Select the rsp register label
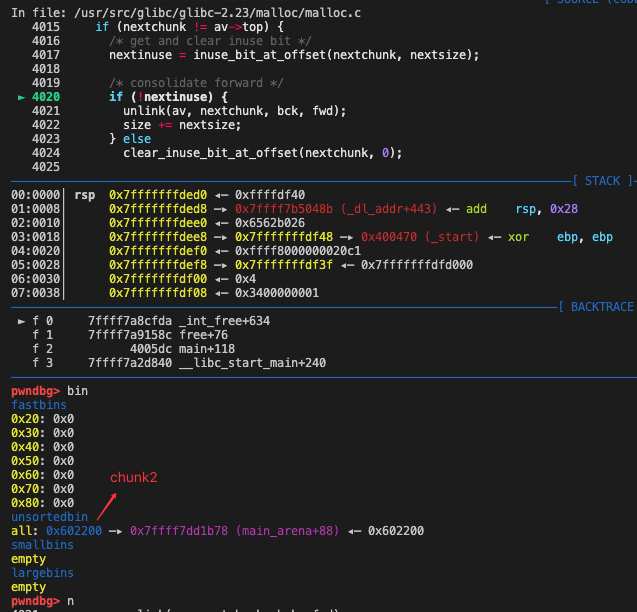The image size is (637, 612). pyautogui.click(x=84, y=195)
